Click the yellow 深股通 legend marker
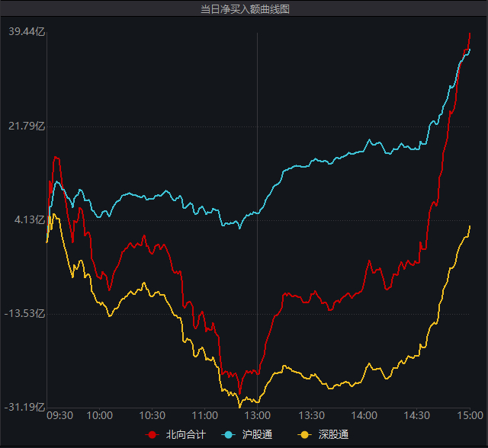This screenshot has height=448, width=488. (x=305, y=434)
